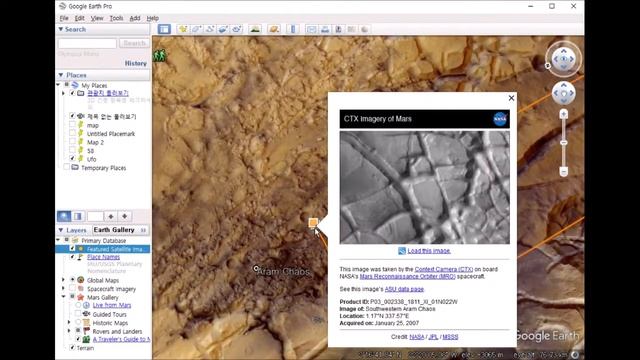Open the email toolbar button
This screenshot has height=360, width=640.
point(311,29)
